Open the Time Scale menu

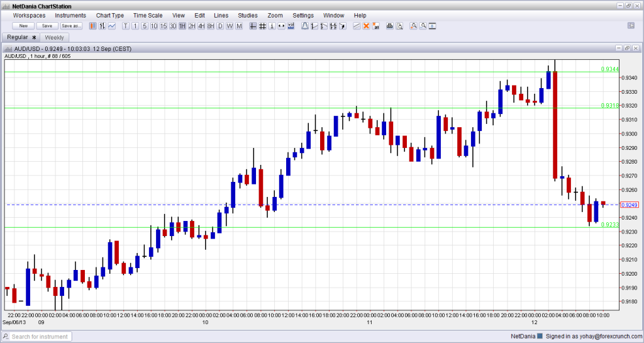(x=147, y=15)
